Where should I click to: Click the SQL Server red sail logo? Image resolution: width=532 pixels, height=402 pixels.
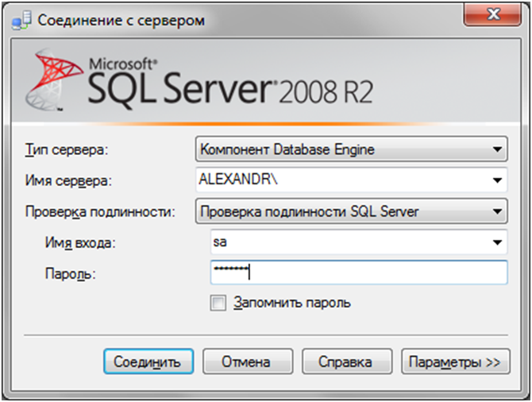click(x=54, y=79)
